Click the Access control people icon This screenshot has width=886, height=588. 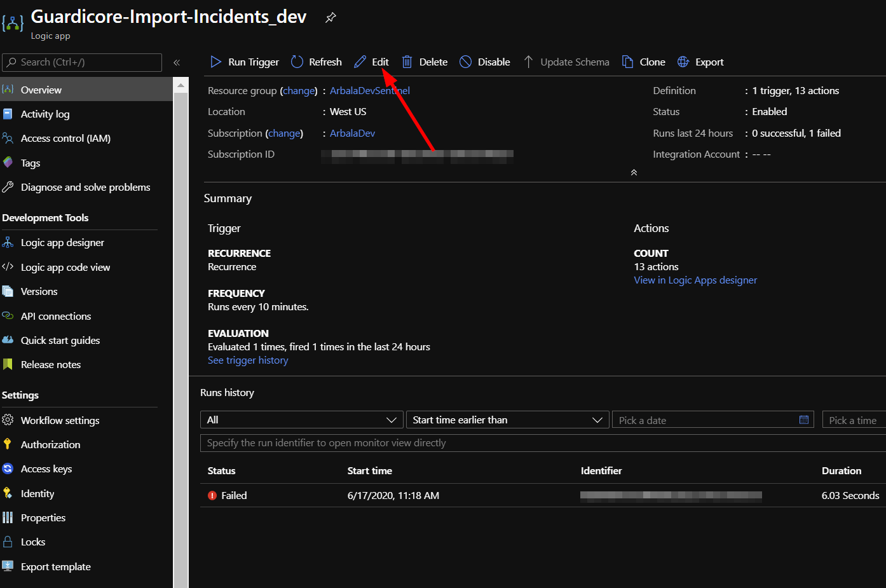pyautogui.click(x=8, y=138)
